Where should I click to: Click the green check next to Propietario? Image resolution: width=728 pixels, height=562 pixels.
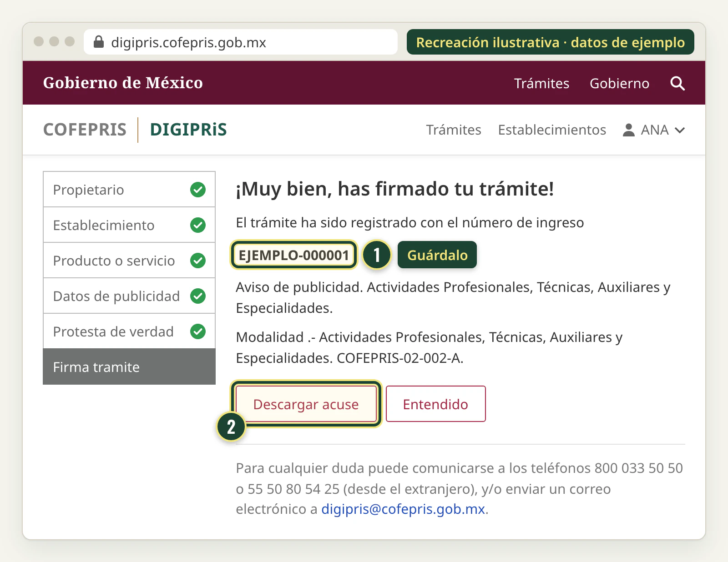(198, 190)
